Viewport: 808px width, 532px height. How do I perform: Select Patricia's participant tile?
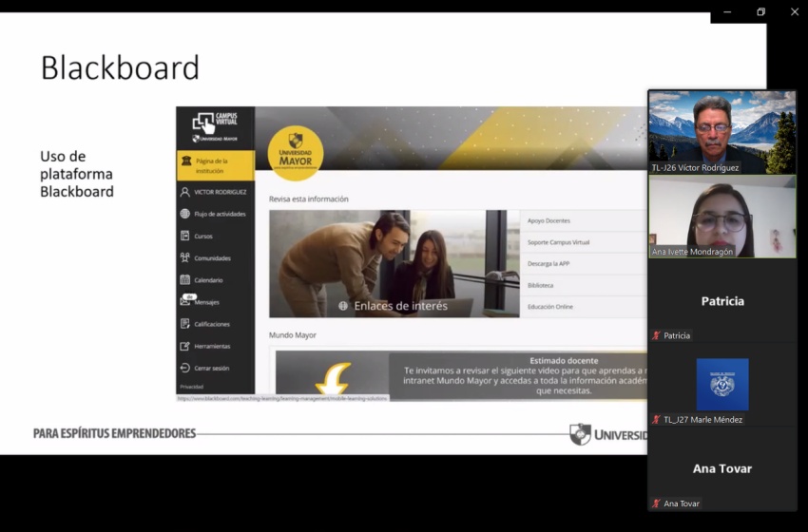[x=721, y=301]
